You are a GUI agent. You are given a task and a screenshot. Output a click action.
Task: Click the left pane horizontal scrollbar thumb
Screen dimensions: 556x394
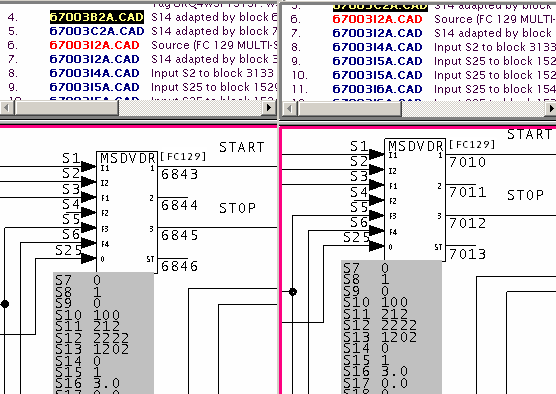coord(66,107)
